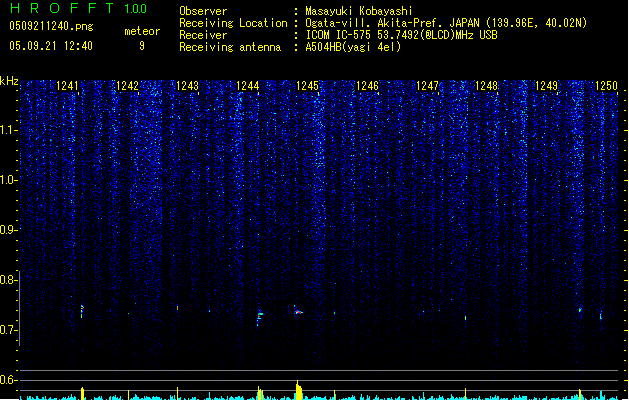This screenshot has height=400, width=629.
Task: Click the 0.8 kHz axis label
Action: coord(8,280)
